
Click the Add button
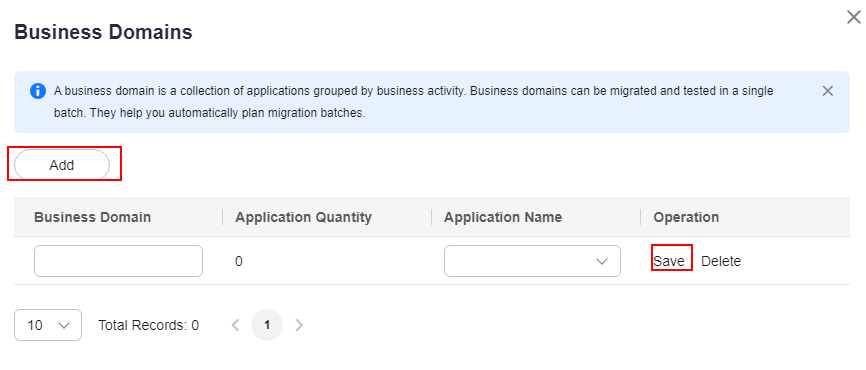point(62,165)
